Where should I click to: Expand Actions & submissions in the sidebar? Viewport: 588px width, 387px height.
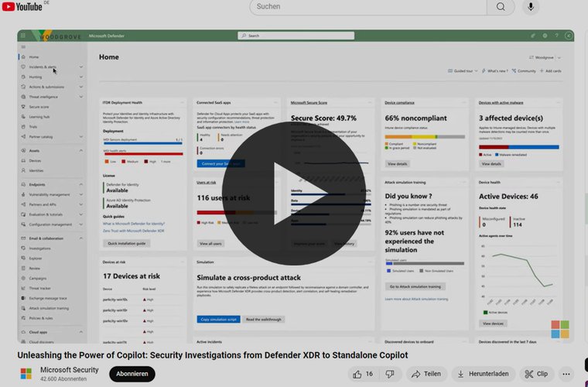coord(81,87)
